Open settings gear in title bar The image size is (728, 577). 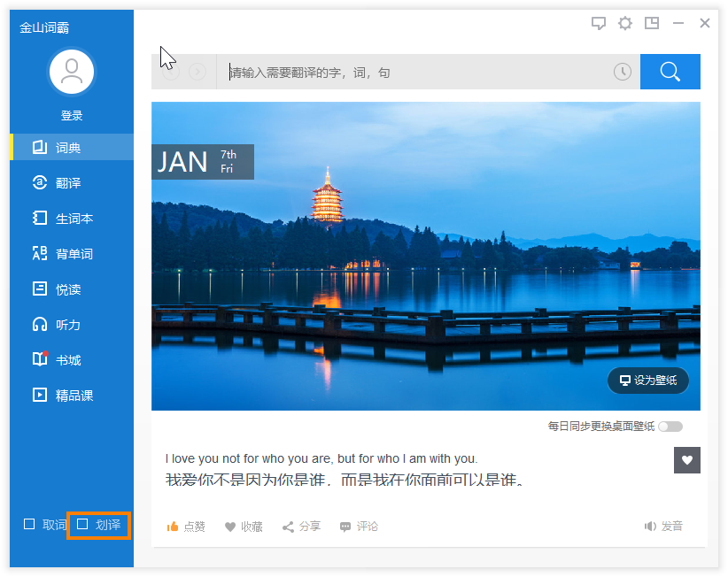(625, 23)
